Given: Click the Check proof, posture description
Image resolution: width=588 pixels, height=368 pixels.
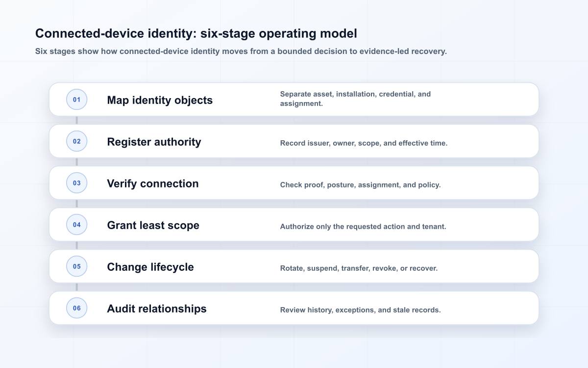Looking at the screenshot, I should pyautogui.click(x=360, y=185).
